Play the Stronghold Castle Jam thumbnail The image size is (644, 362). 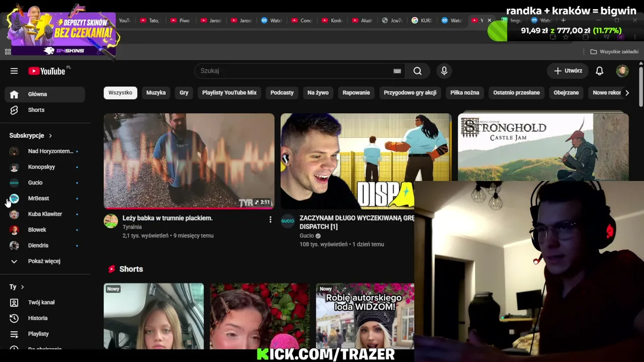pyautogui.click(x=543, y=147)
